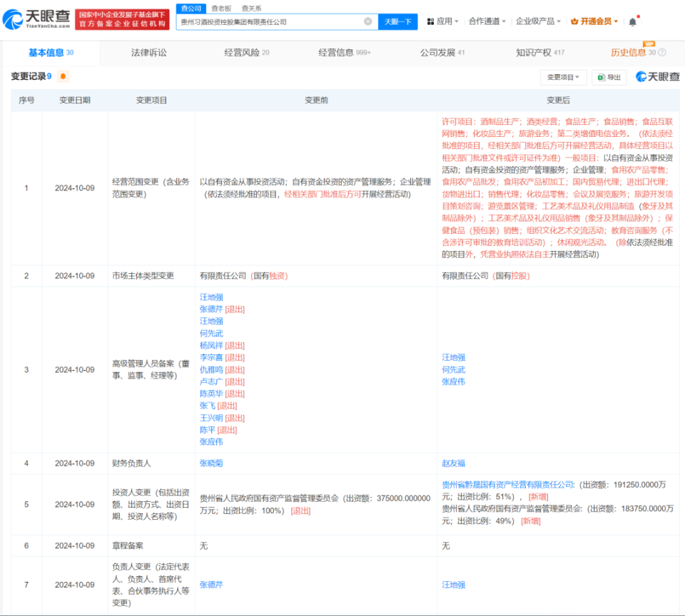Screen dimensions: 685x616
Task: Open 汪地强 link in row 7 变更后
Action: tap(454, 585)
